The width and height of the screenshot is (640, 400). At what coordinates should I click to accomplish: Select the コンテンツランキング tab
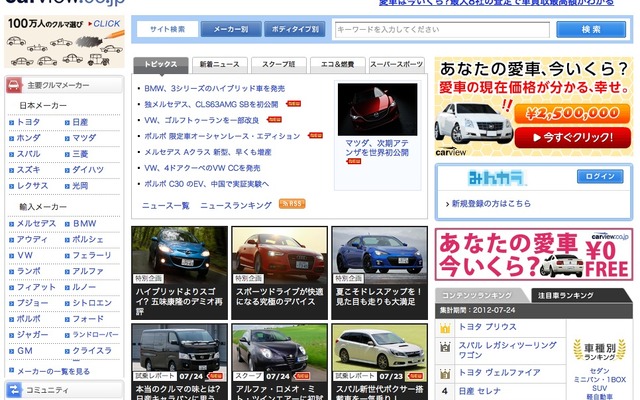tap(480, 295)
